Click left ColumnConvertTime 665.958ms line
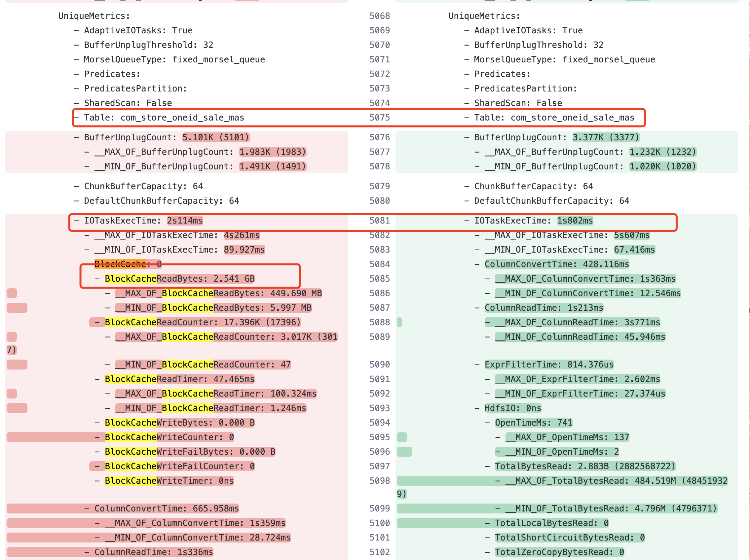Screen dimensions: 750x560 (x=167, y=508)
